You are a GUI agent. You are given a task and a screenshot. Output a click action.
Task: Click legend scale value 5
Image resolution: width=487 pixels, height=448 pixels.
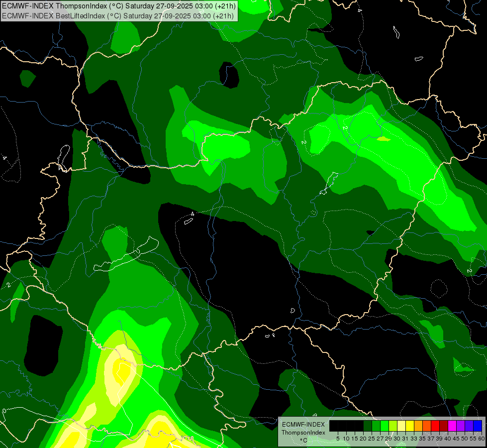[338, 439]
